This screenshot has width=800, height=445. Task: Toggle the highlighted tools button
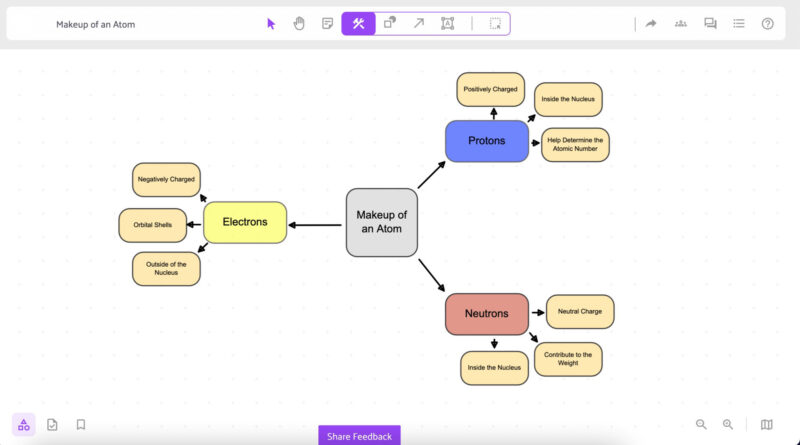tap(359, 24)
